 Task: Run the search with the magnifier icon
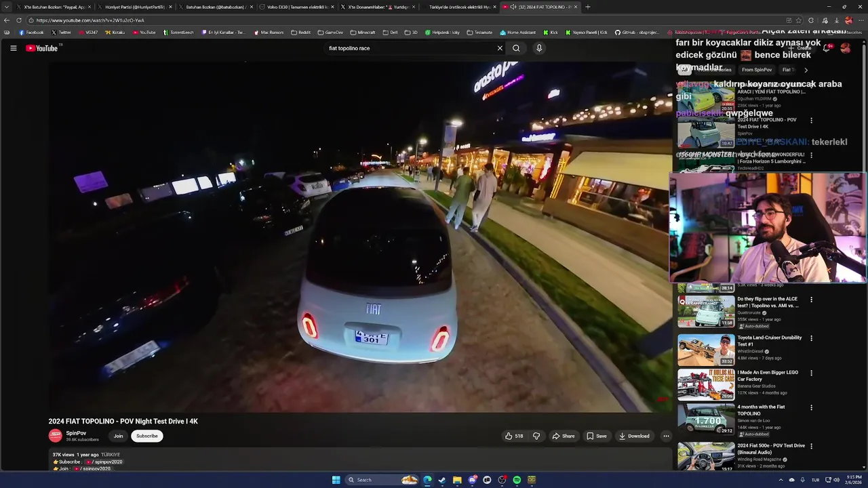tap(516, 48)
